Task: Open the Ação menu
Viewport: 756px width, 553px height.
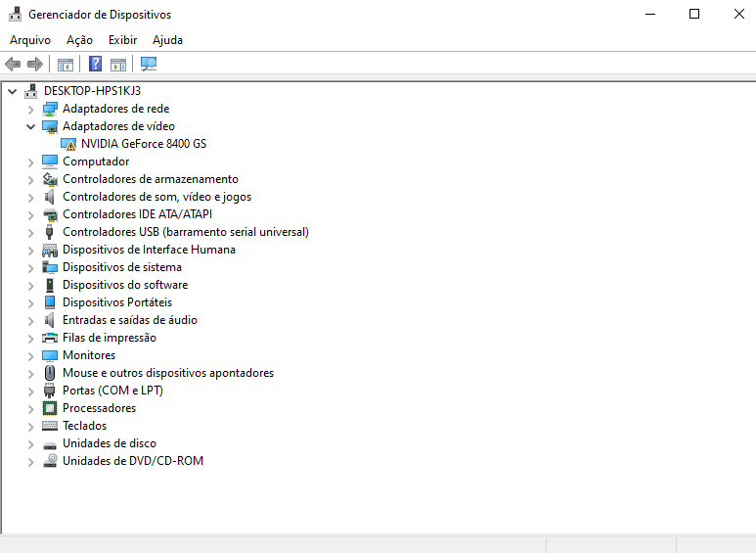Action: (79, 40)
